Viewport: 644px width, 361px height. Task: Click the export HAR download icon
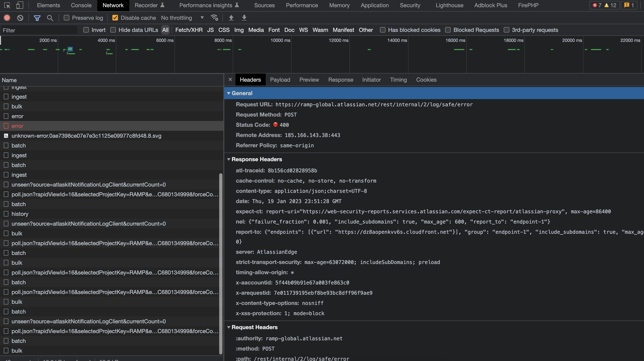(244, 18)
